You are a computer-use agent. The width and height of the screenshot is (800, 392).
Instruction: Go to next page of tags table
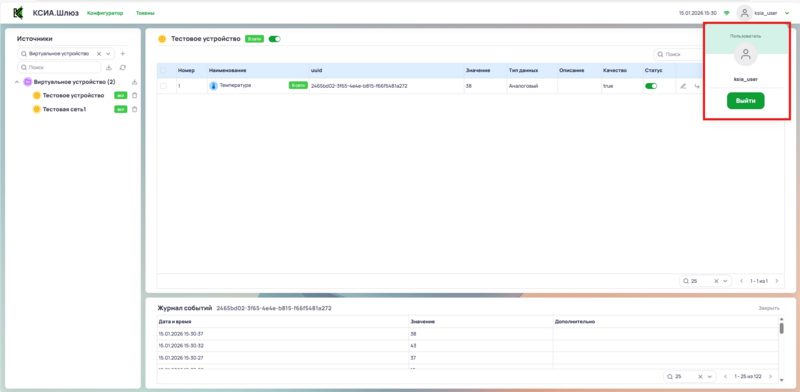pos(777,281)
